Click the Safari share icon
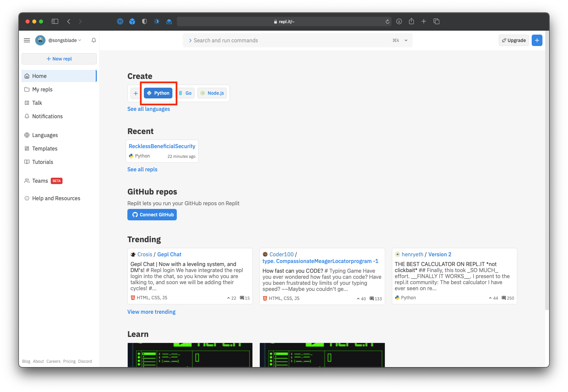568x392 pixels. pyautogui.click(x=411, y=21)
